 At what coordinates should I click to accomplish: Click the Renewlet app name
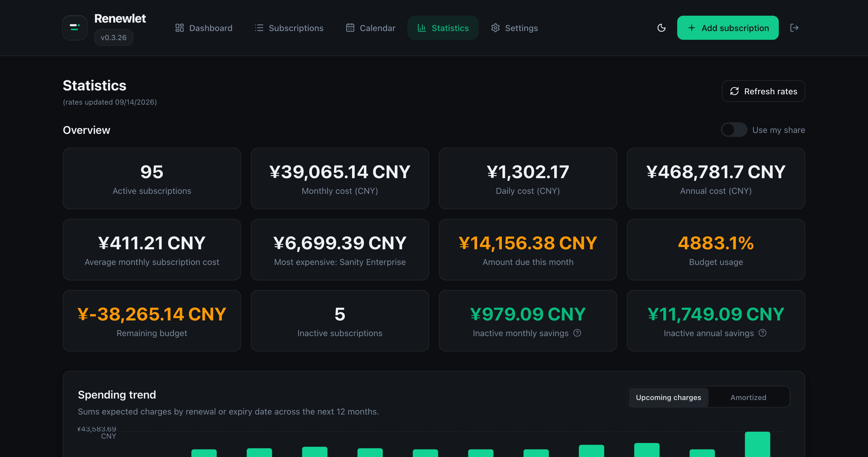coord(120,18)
